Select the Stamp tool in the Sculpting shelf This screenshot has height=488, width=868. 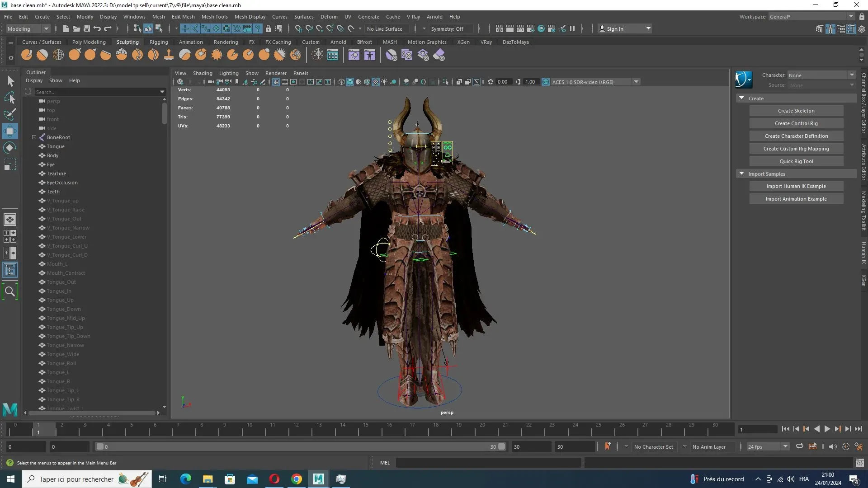click(169, 55)
